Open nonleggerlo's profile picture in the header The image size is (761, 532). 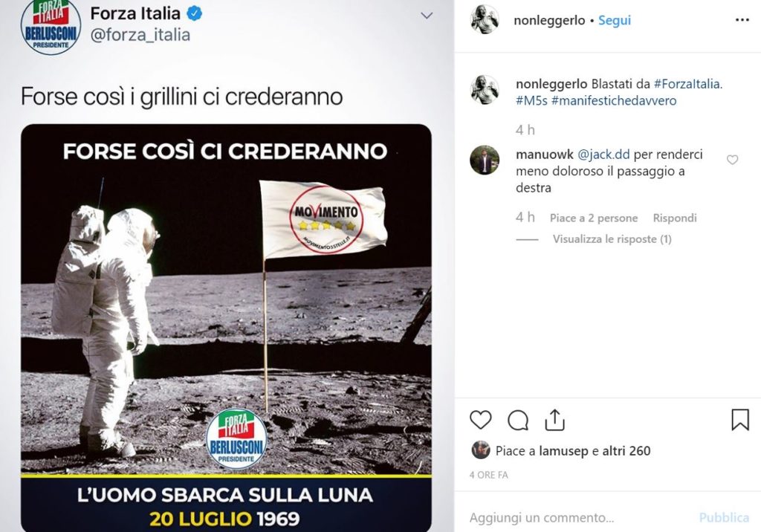coord(485,20)
